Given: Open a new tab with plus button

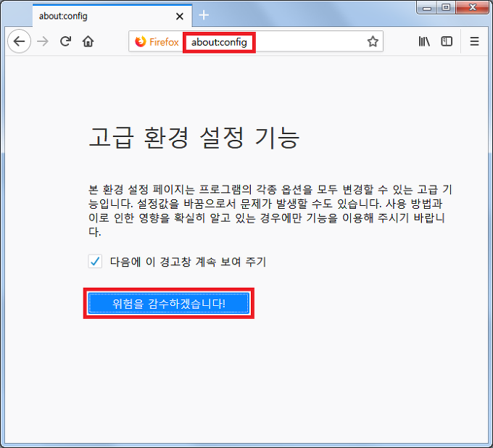Looking at the screenshot, I should pos(204,14).
